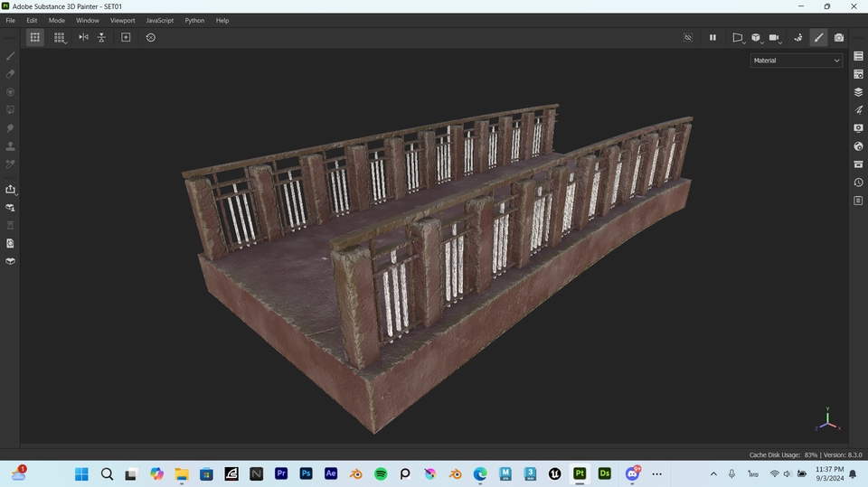Open Windows taskbar search

(107, 474)
